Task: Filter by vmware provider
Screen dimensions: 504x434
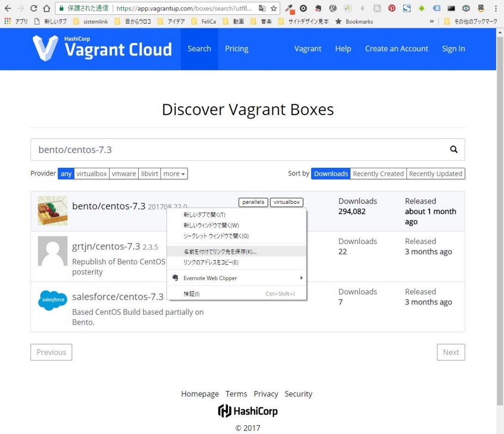Action: click(x=124, y=174)
